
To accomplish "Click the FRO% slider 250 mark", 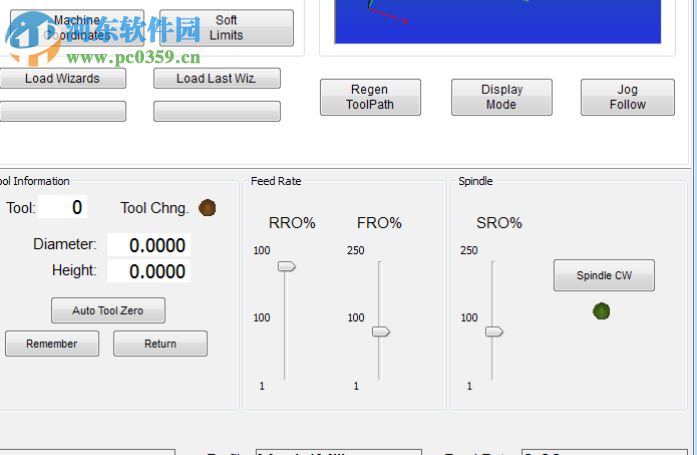I will [x=356, y=250].
